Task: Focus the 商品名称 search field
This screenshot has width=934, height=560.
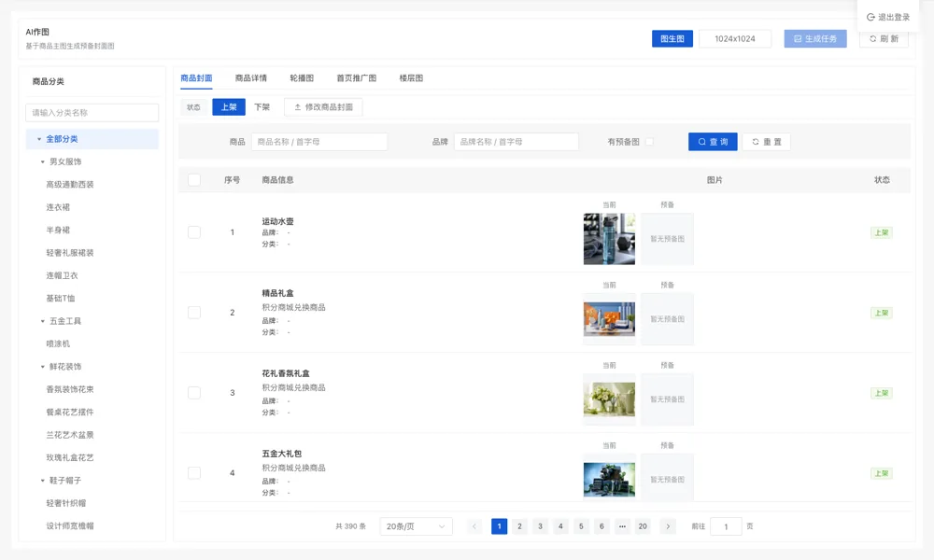Action: pyautogui.click(x=319, y=142)
